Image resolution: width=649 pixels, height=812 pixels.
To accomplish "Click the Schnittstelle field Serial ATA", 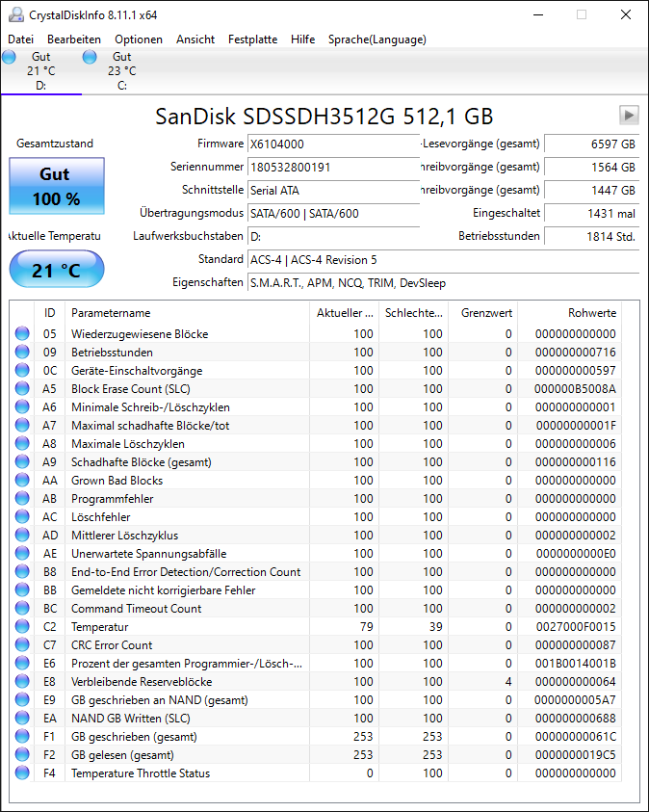I will (x=333, y=191).
